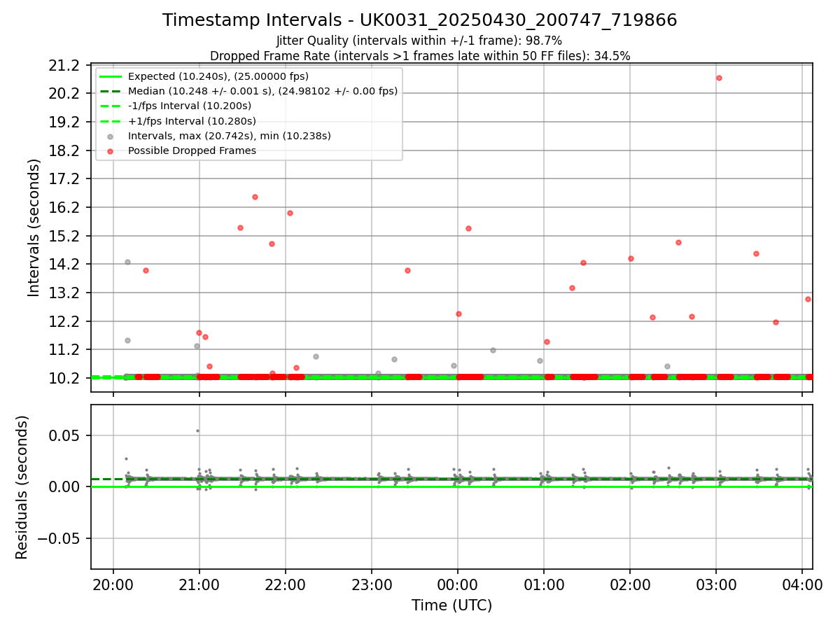Select legend entry 'Median (10.248 +/- 0.001 s)'
Viewport: 840px width, 630px height.
[262, 91]
